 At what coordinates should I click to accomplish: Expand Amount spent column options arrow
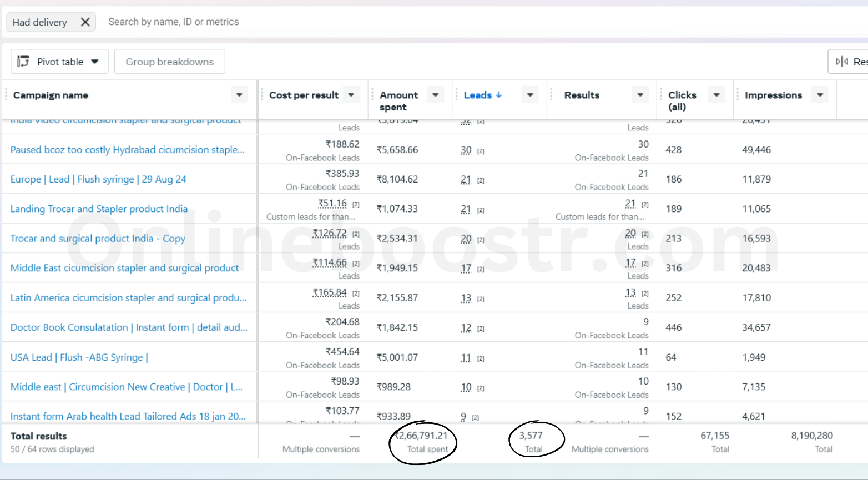click(436, 95)
